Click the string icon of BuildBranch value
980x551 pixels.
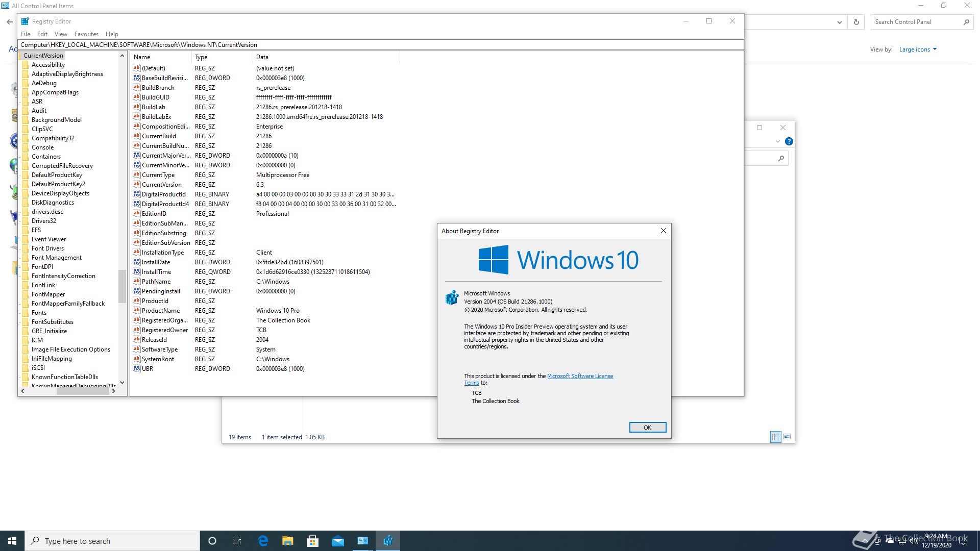tap(136, 87)
